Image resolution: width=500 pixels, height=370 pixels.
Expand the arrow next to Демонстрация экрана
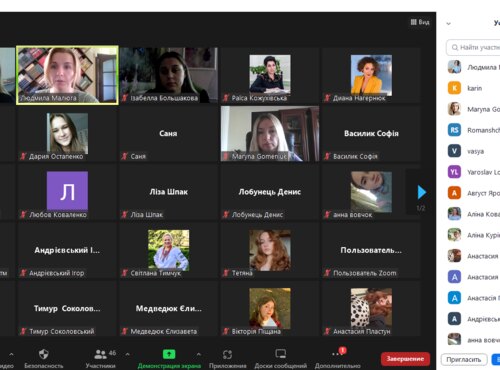coord(199,354)
